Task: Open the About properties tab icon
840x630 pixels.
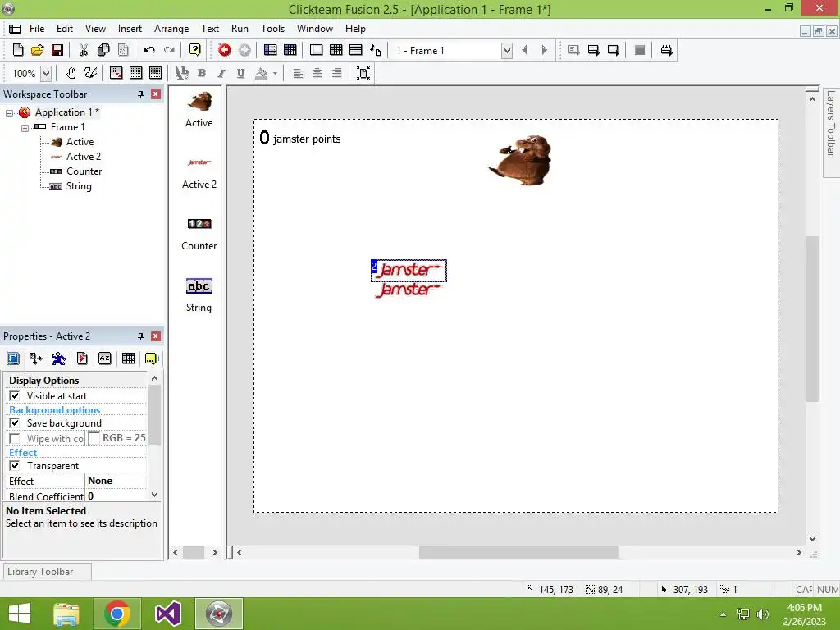Action: (x=151, y=358)
